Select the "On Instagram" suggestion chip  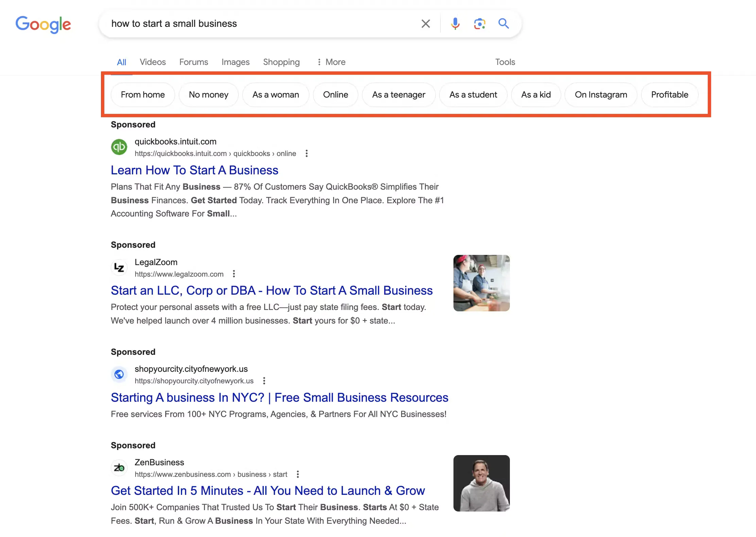[x=601, y=95]
